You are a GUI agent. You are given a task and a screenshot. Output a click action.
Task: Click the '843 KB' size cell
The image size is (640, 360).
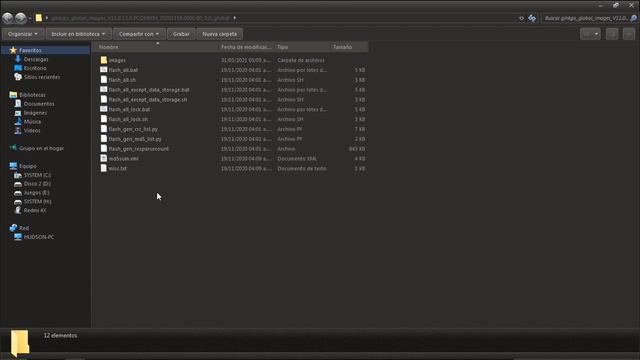click(x=357, y=149)
